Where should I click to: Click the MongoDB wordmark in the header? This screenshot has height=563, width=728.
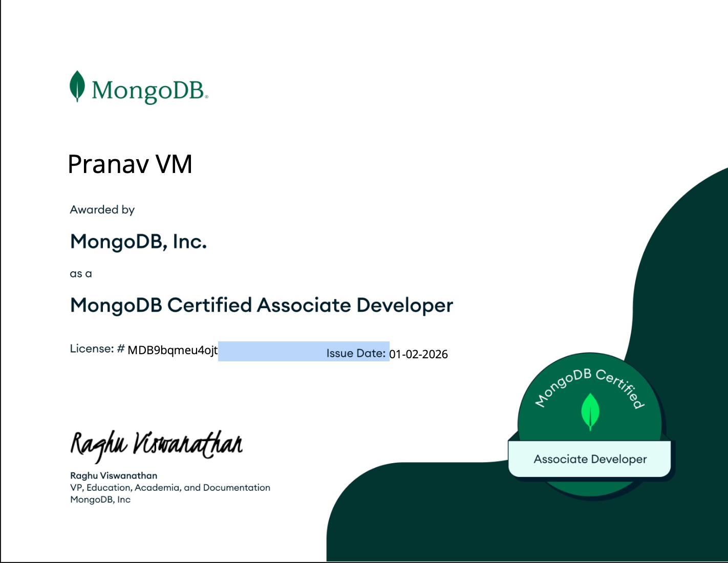(x=148, y=91)
